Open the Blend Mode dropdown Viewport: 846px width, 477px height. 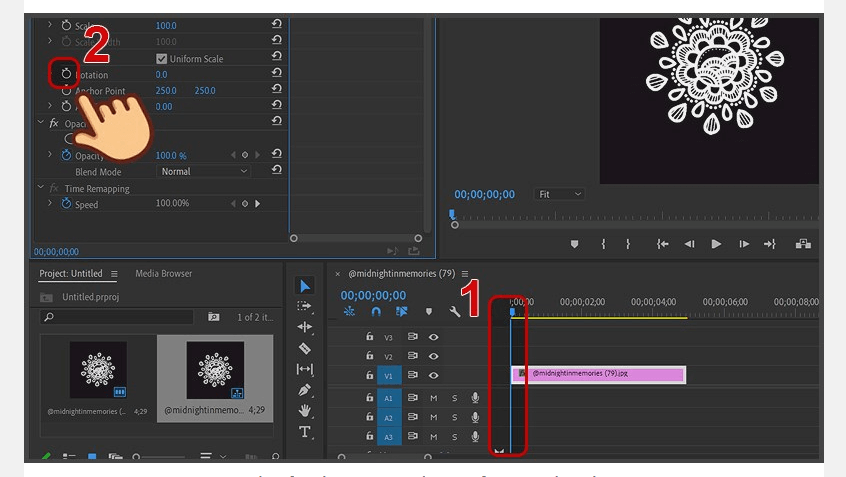(x=203, y=172)
